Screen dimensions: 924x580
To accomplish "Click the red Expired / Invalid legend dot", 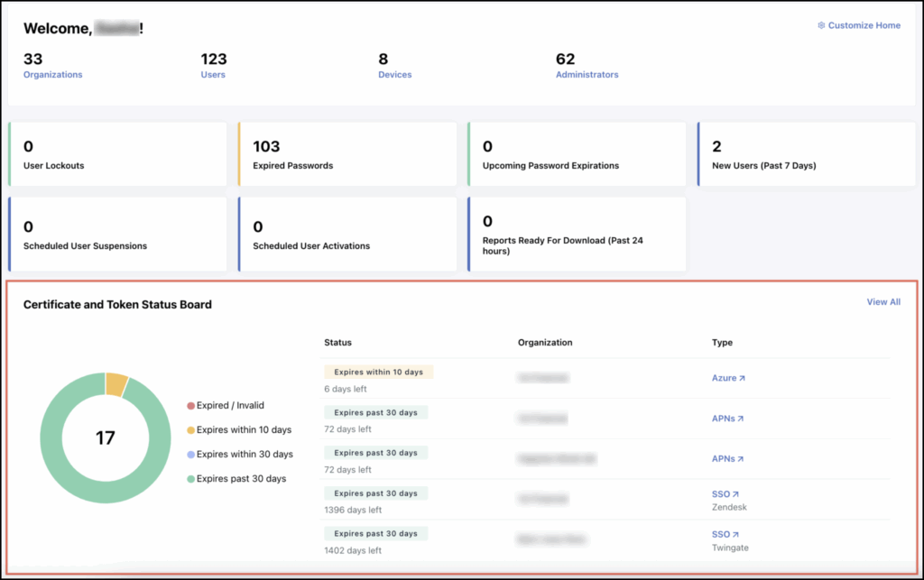I will point(190,406).
